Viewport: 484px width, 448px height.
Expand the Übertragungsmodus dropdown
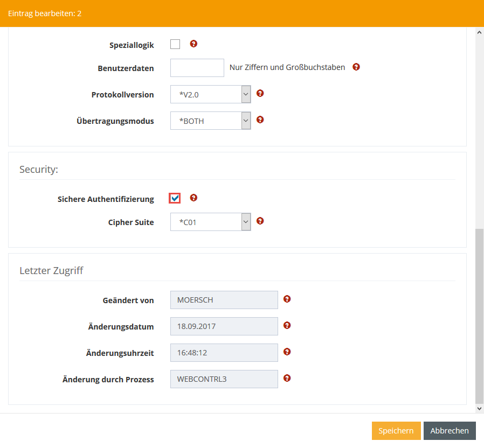click(x=211, y=121)
